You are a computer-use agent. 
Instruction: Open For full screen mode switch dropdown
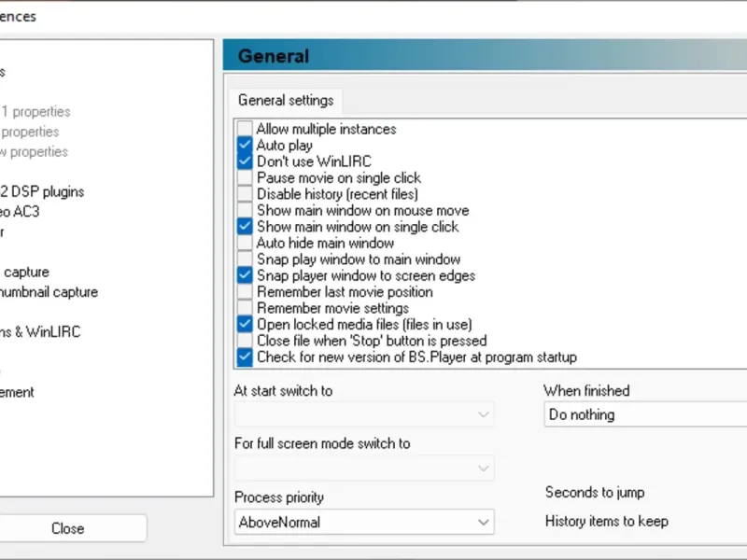click(x=364, y=468)
